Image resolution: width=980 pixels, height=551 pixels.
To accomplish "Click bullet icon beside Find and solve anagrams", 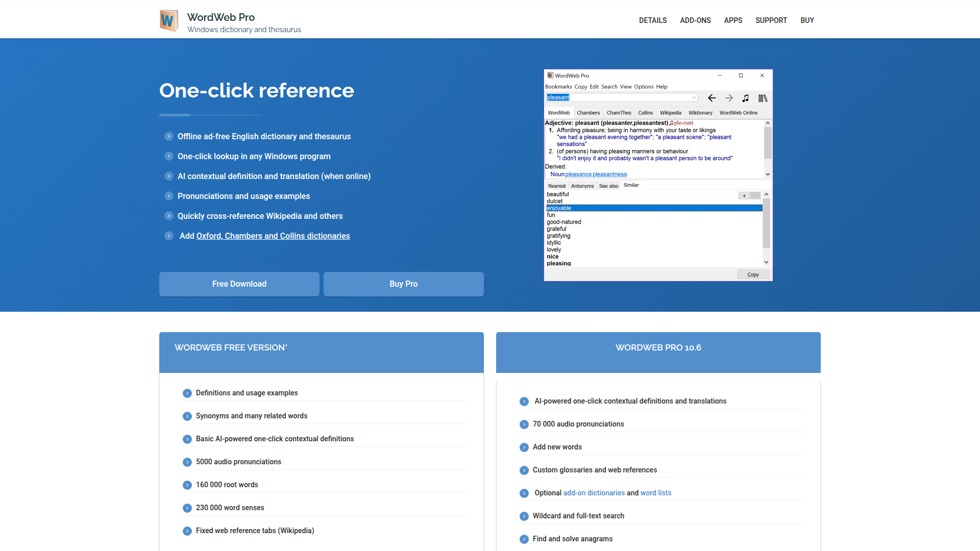I will (x=524, y=539).
